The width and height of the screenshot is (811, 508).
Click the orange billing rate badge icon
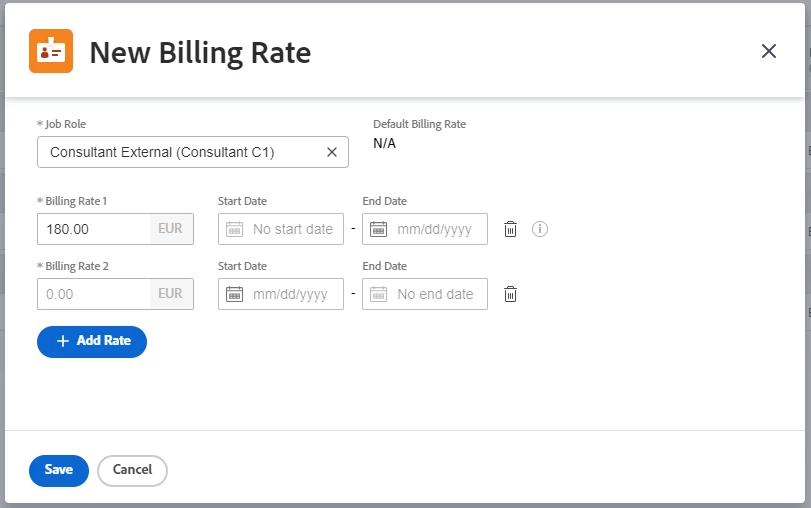tap(51, 51)
